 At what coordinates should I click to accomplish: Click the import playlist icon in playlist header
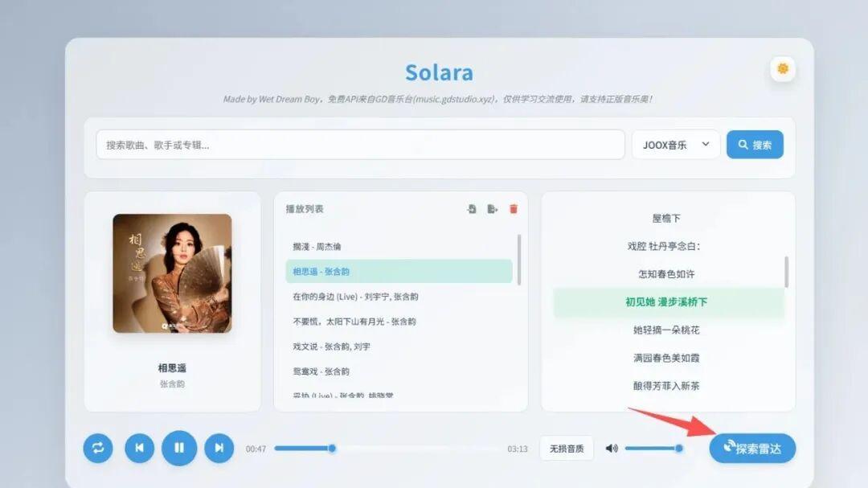point(473,208)
